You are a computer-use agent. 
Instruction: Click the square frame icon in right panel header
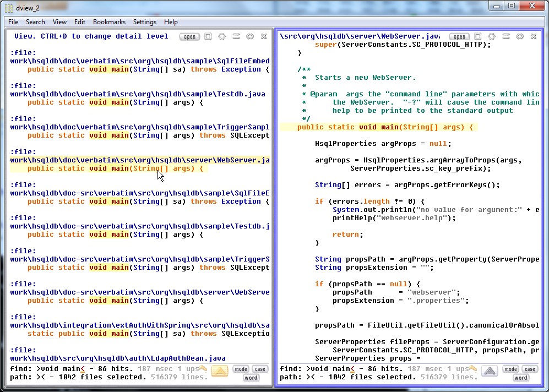tap(478, 37)
